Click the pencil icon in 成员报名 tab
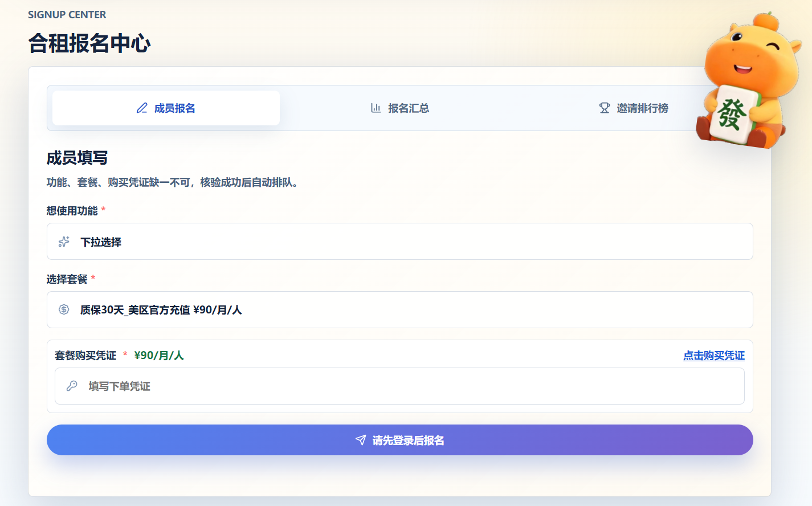Image resolution: width=812 pixels, height=506 pixels. [142, 108]
